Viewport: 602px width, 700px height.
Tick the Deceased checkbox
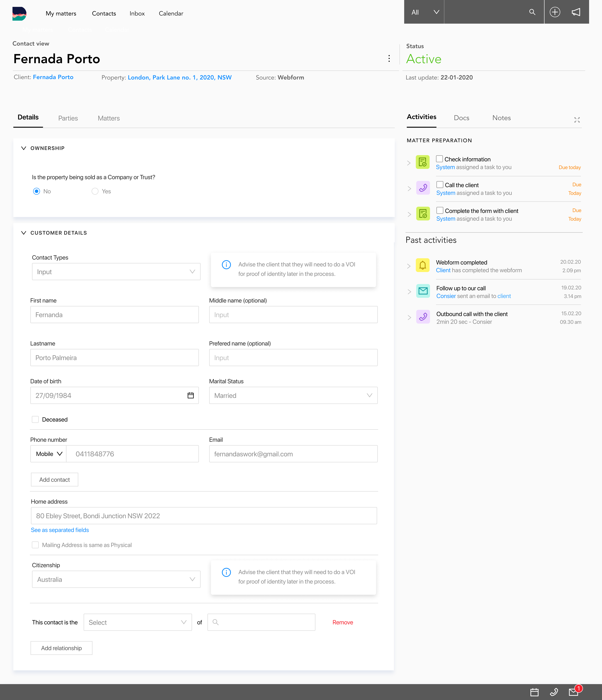(35, 419)
